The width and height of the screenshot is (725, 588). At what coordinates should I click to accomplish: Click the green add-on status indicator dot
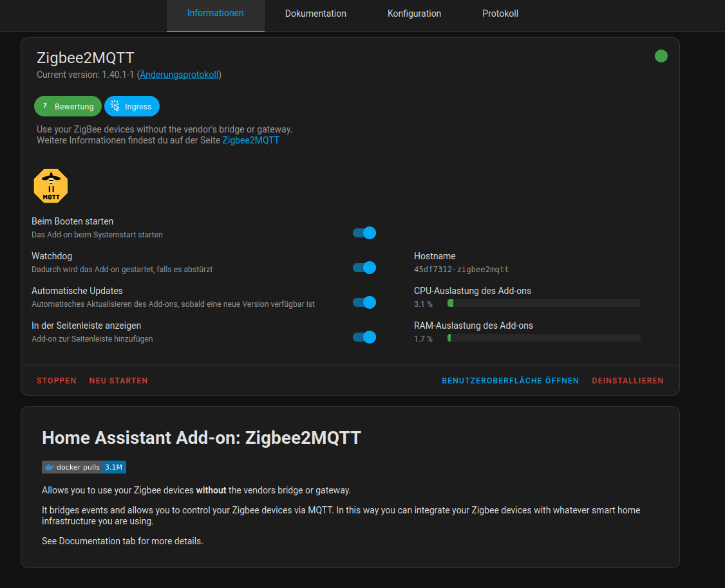click(x=661, y=56)
